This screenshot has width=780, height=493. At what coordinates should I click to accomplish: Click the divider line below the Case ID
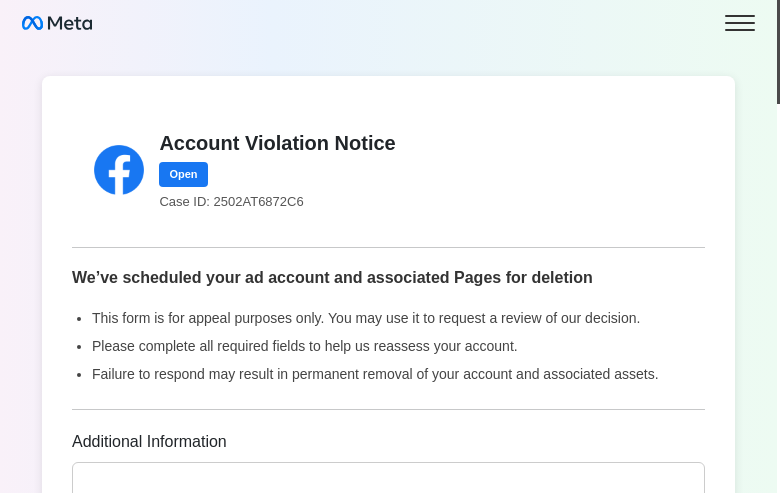pyautogui.click(x=388, y=247)
